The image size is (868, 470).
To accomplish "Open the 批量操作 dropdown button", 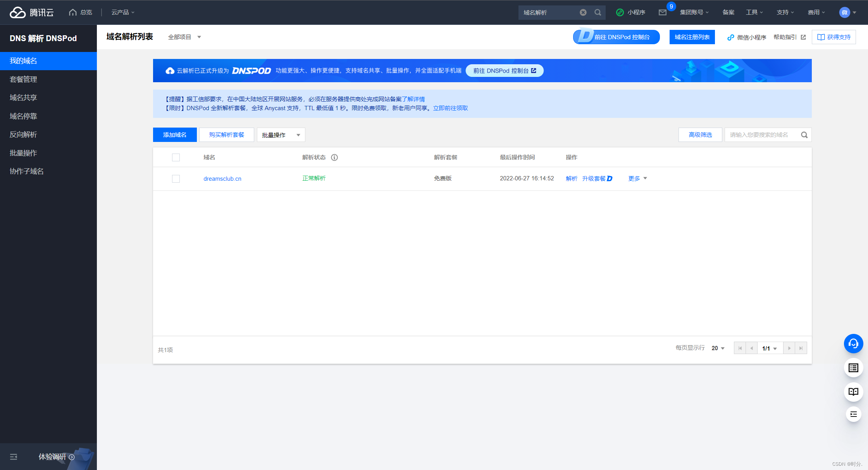I will 281,135.
